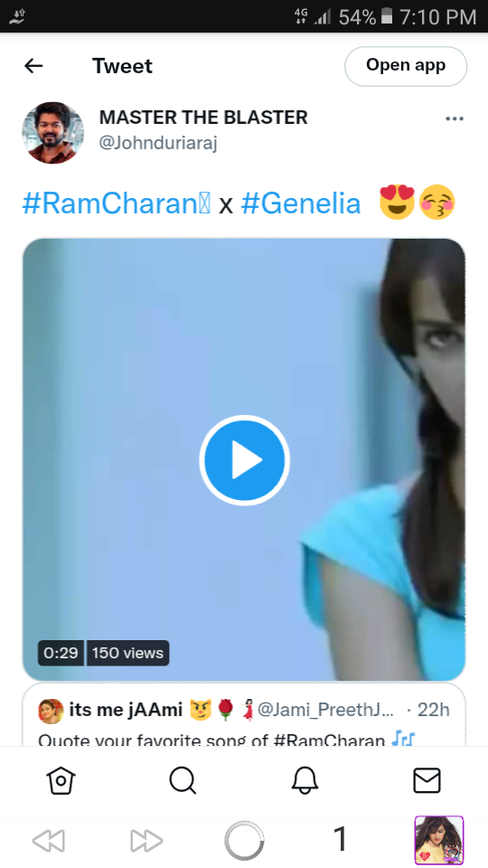Tap the circular loading indicator icon
The width and height of the screenshot is (488, 868).
(244, 841)
